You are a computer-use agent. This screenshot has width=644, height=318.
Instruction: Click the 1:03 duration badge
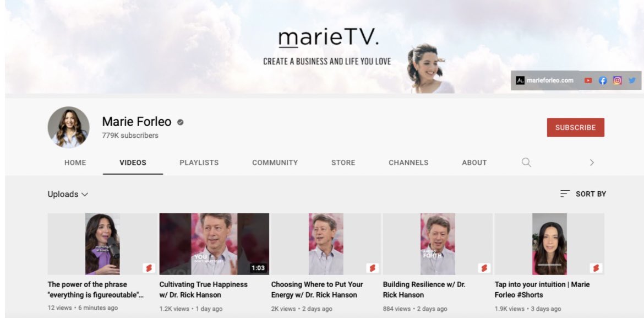pos(258,268)
